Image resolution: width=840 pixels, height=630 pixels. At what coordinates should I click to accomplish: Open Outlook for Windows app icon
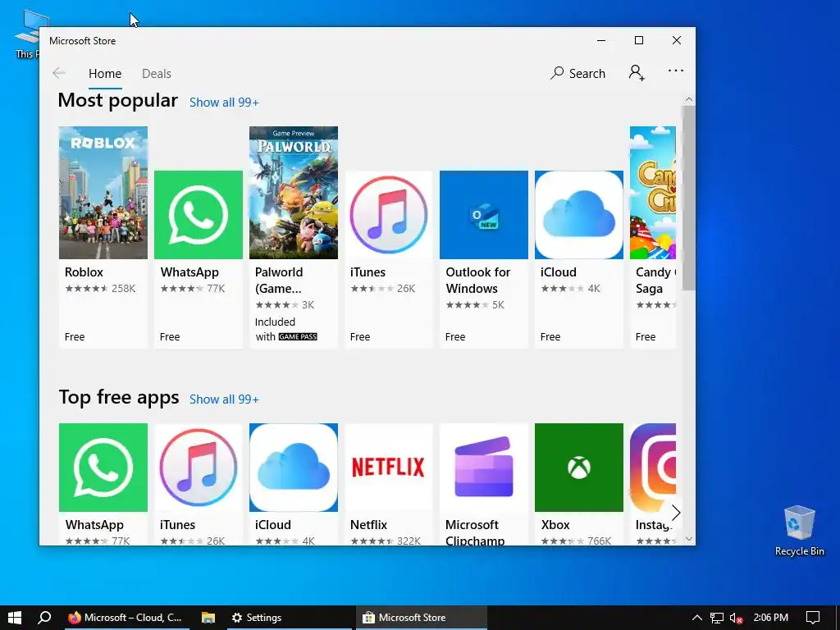pos(484,215)
